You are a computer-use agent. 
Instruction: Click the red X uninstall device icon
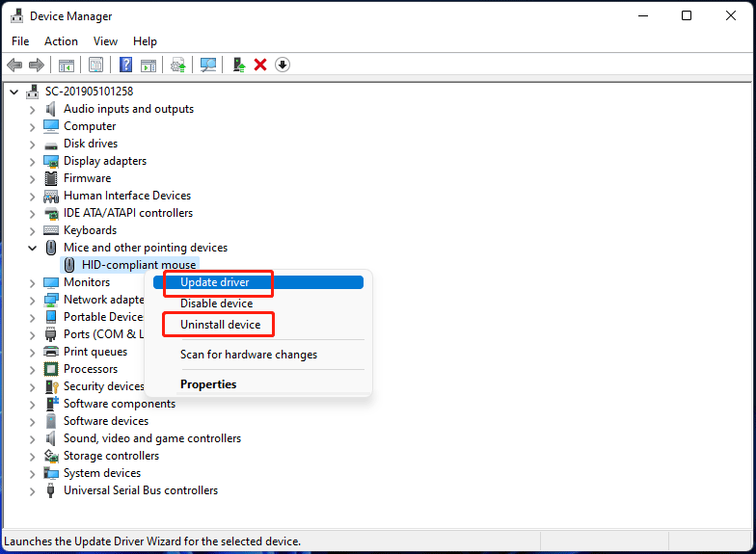coord(260,65)
